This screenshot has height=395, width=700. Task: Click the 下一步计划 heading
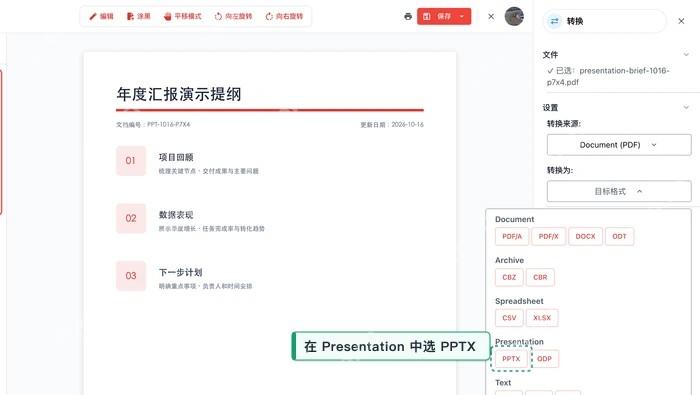click(x=180, y=272)
